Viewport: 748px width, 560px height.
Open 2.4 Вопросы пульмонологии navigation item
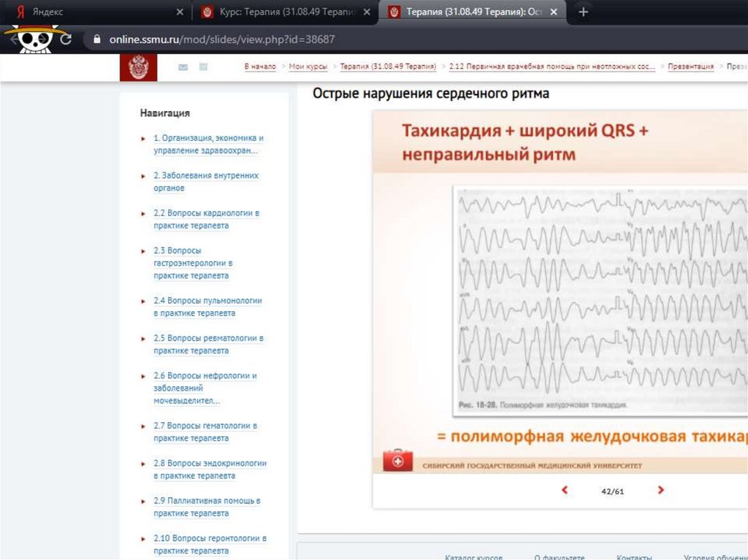pos(207,307)
